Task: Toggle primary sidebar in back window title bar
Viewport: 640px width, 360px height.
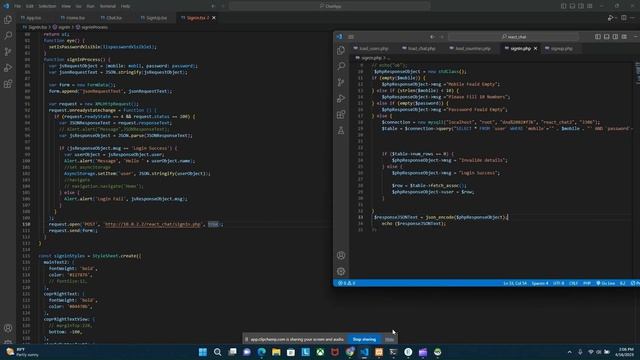Action: (x=563, y=6)
